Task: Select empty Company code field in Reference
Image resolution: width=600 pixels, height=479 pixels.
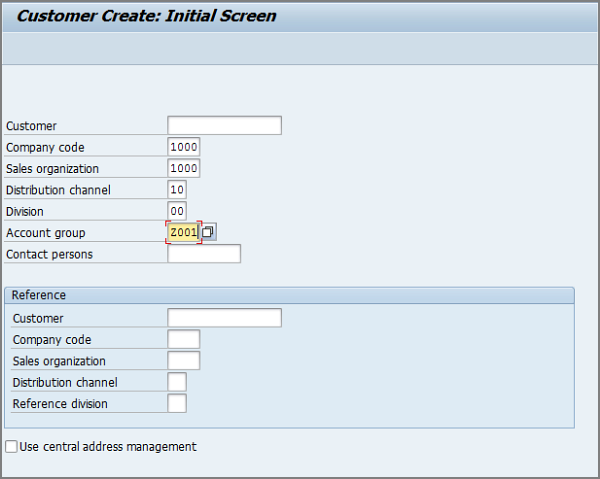Action: (184, 340)
